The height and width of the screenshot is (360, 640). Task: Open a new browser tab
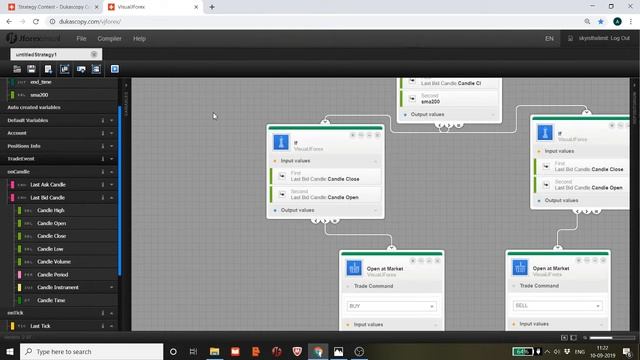pyautogui.click(x=212, y=7)
